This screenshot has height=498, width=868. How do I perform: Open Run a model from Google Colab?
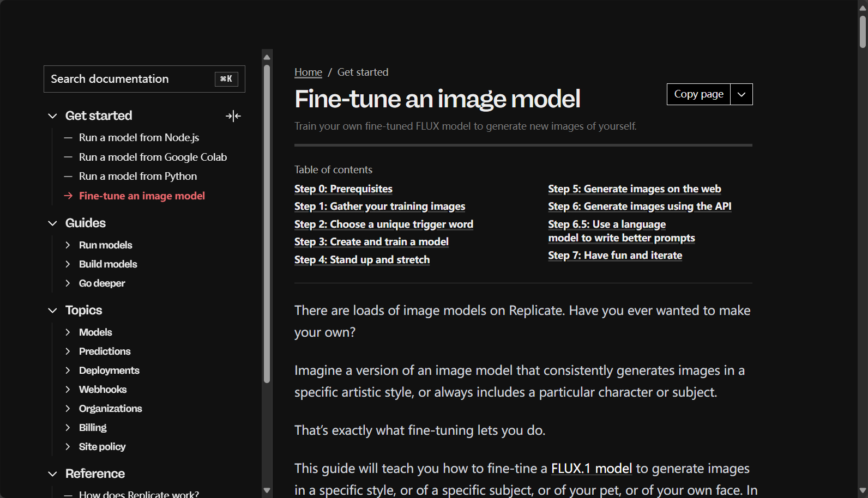click(x=153, y=157)
